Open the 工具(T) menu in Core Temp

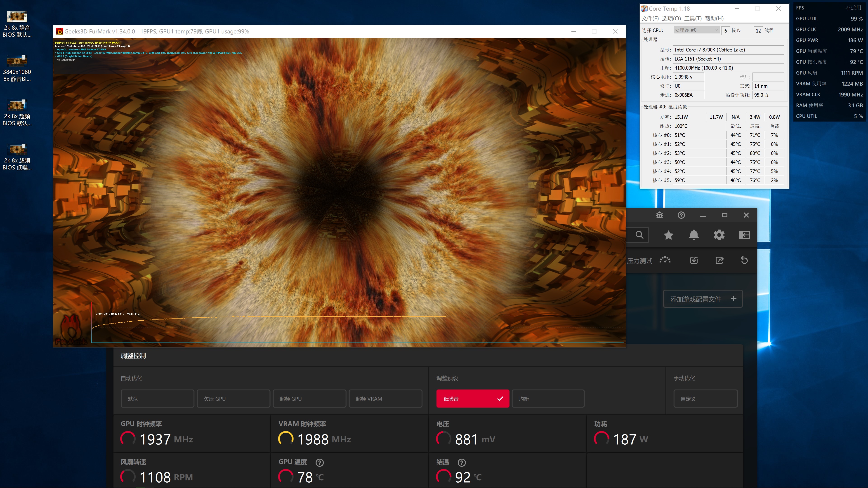pyautogui.click(x=693, y=19)
